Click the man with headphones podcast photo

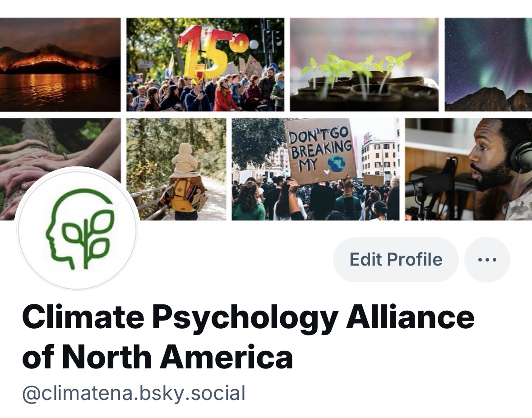(x=468, y=169)
